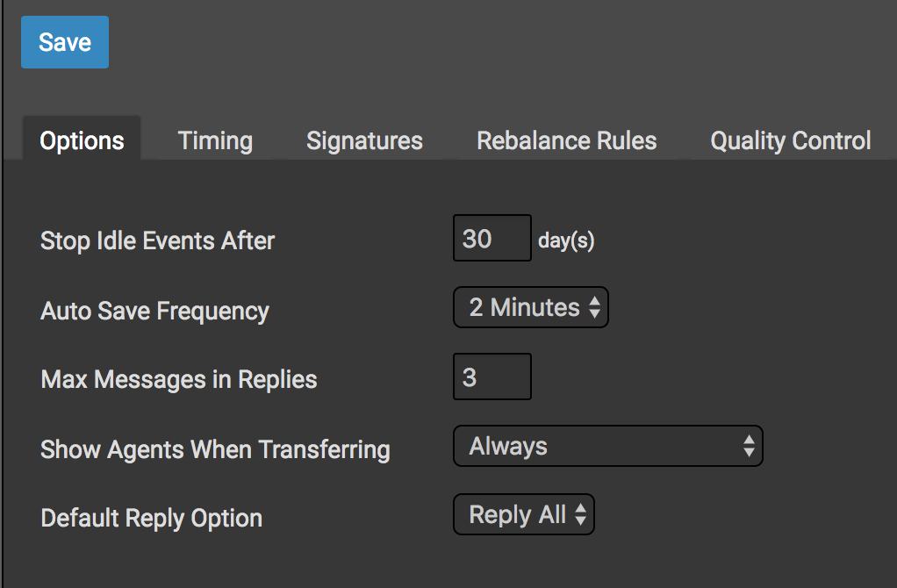Screen dimensions: 897x588
Task: Click the blue Save button
Action: 65,42
